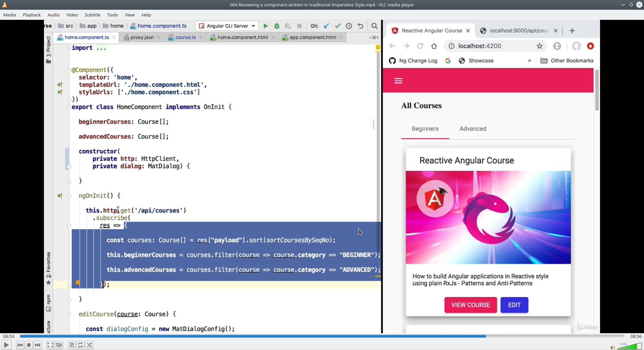Click the IDE stop process icon
Viewport: 644px width, 350px height.
pos(300,26)
